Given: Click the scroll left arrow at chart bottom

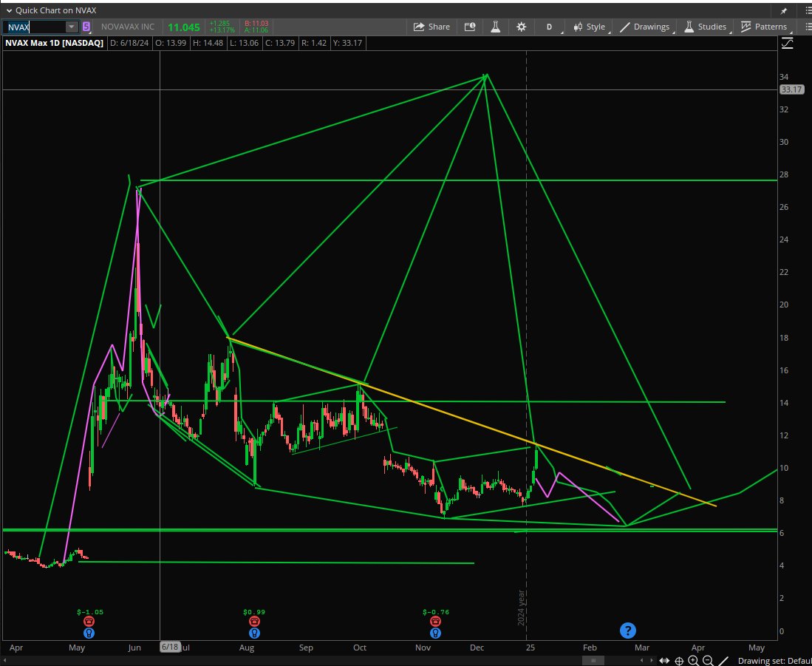Looking at the screenshot, I should [x=642, y=660].
